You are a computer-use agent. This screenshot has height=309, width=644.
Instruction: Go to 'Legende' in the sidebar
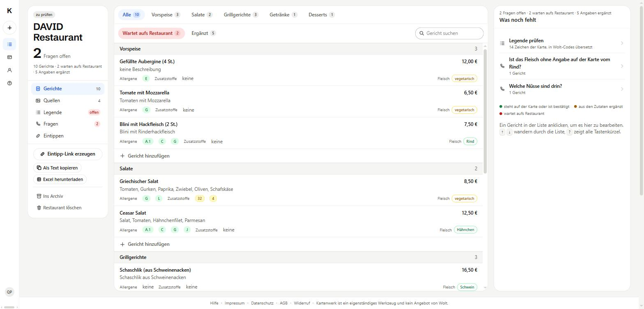[68, 112]
